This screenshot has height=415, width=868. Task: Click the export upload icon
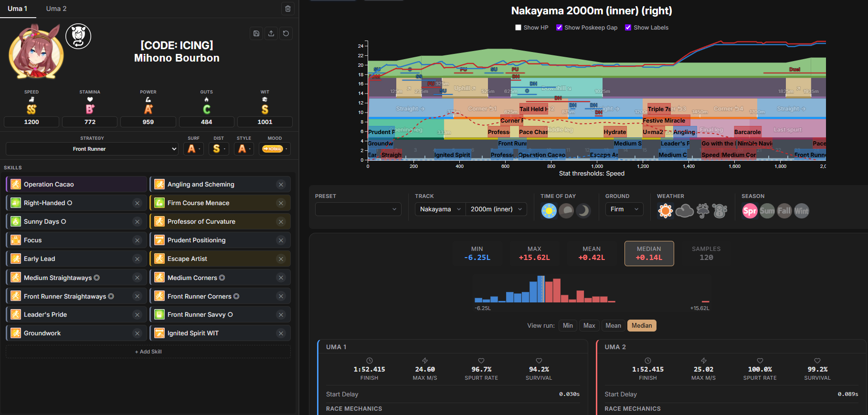271,33
